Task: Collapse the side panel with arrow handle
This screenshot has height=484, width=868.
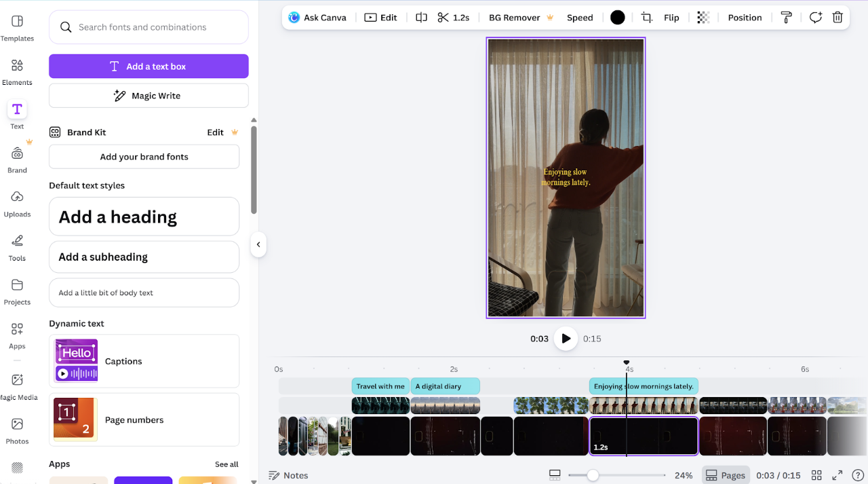Action: coord(258,244)
